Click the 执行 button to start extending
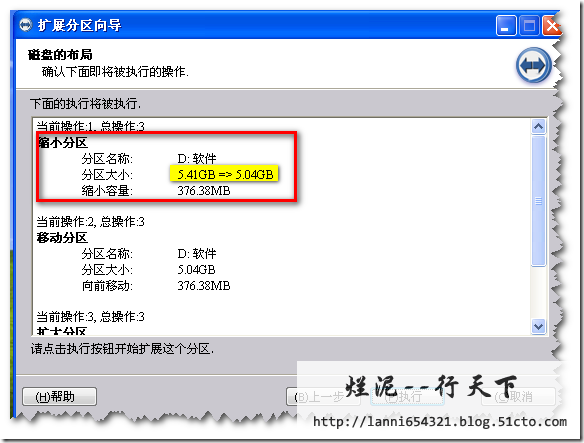Viewport: 584px width, 443px height. [407, 397]
